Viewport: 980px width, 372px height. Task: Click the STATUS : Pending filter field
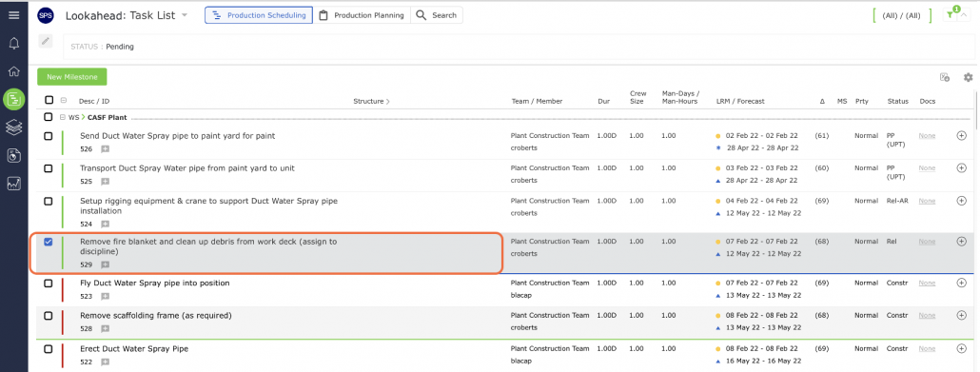(519, 47)
